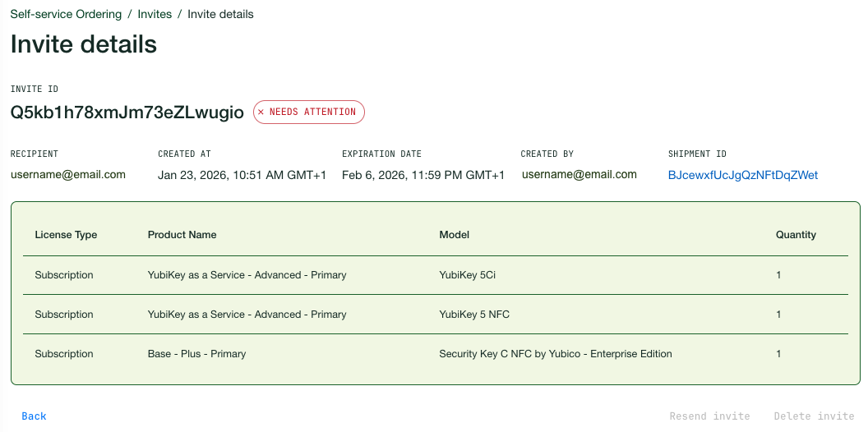Viewport: 868px width, 432px height.
Task: Click the recipient email address
Action: tap(67, 174)
